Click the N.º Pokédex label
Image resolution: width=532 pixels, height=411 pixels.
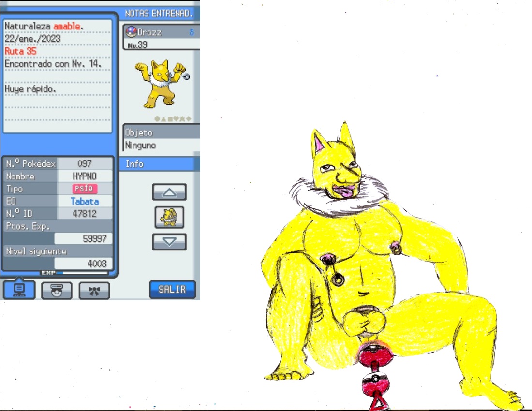click(30, 164)
